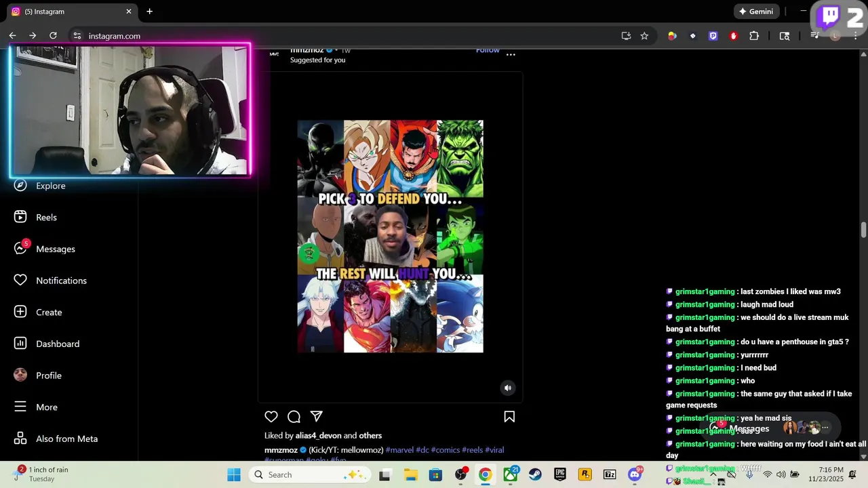Open Epic Games launcher from taskbar

560,474
